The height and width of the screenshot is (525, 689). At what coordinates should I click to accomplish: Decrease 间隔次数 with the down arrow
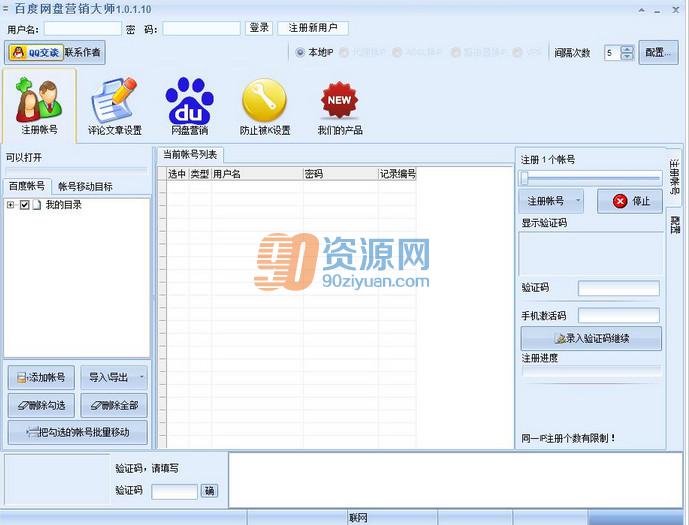coord(627,56)
